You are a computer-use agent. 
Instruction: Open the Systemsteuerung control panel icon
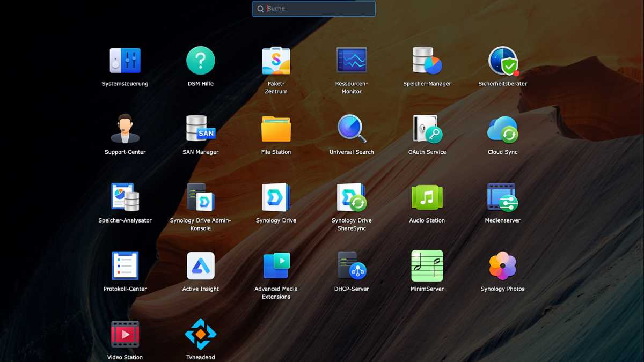[x=125, y=61]
